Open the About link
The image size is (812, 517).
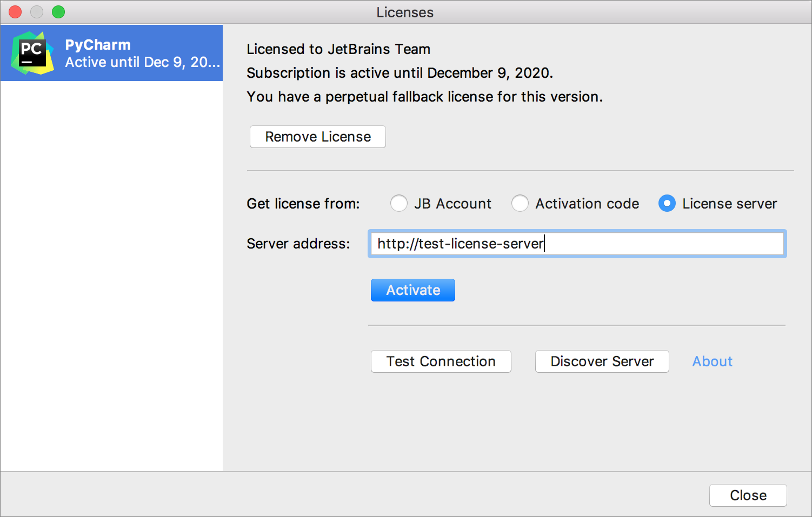712,361
